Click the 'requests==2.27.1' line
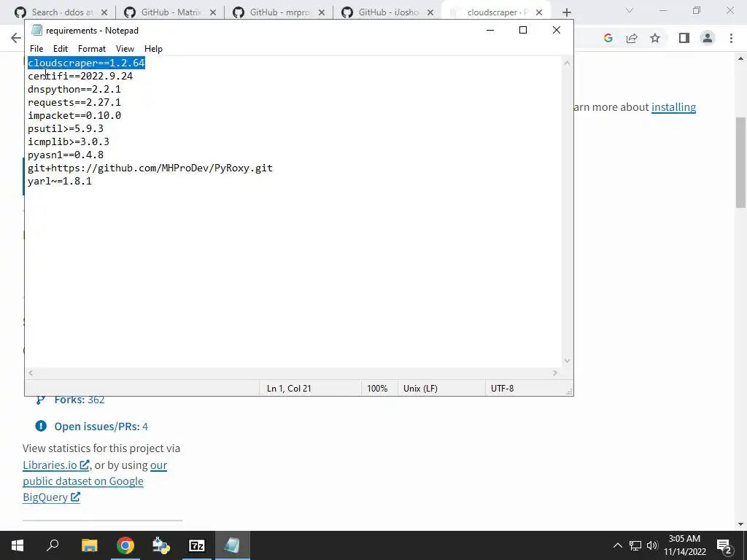The width and height of the screenshot is (747, 560). click(74, 102)
